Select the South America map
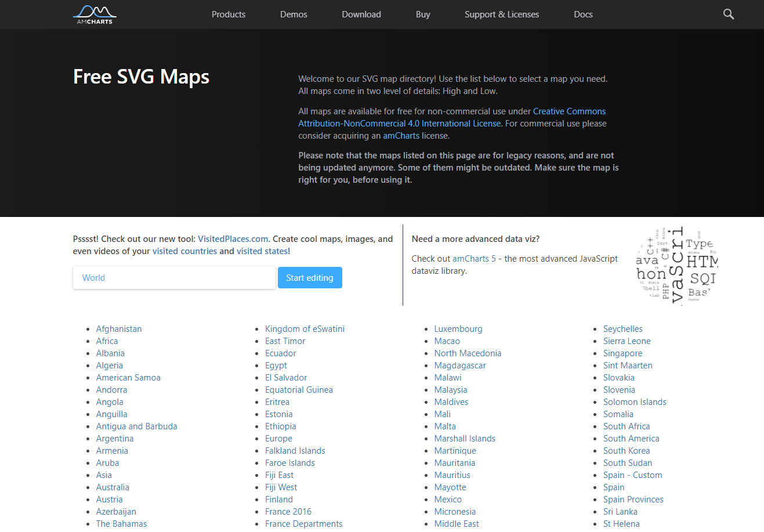764x532 pixels. click(631, 439)
